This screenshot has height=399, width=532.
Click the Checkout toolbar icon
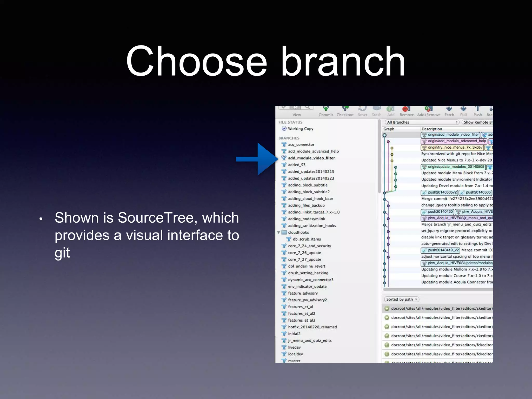coord(345,109)
